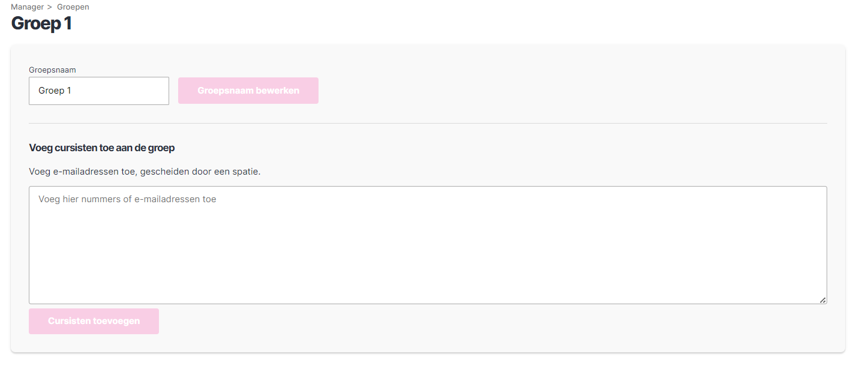
Task: Click the Manager breadcrumb link
Action: coord(27,7)
